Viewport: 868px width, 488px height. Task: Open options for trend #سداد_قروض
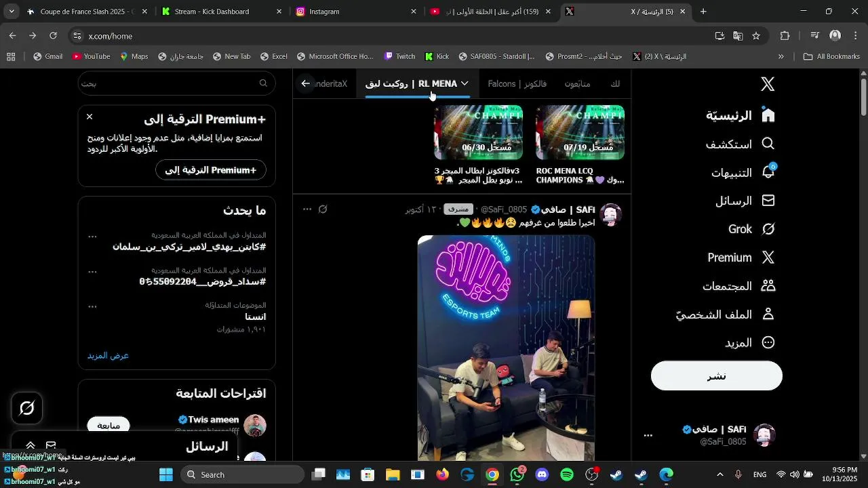(92, 271)
